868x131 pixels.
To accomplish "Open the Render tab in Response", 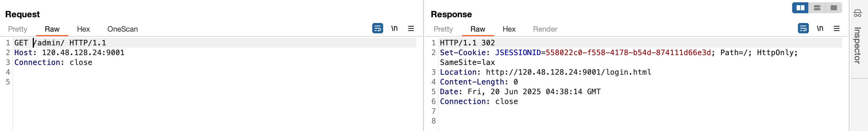I will 545,29.
